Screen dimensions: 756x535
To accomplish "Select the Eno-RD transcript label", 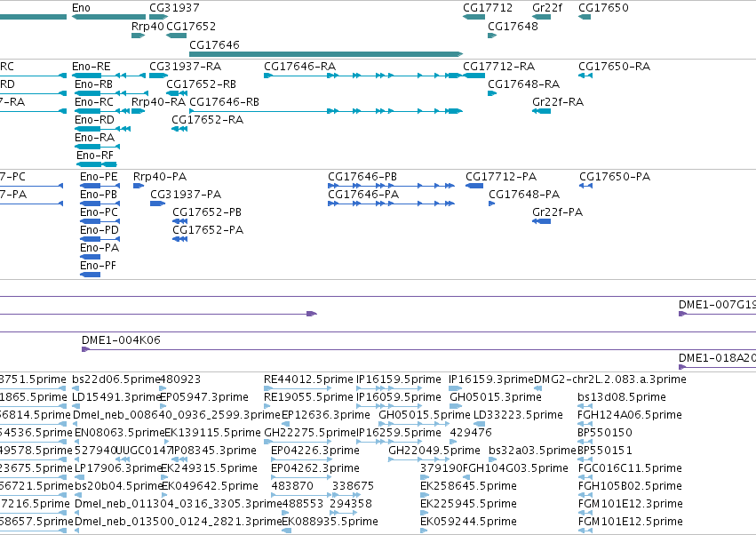I will [x=94, y=120].
